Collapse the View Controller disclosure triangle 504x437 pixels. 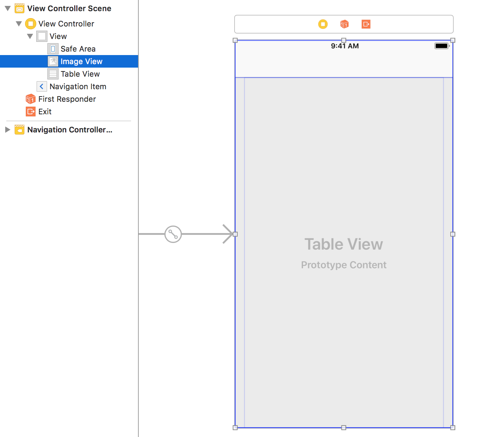pyautogui.click(x=18, y=23)
